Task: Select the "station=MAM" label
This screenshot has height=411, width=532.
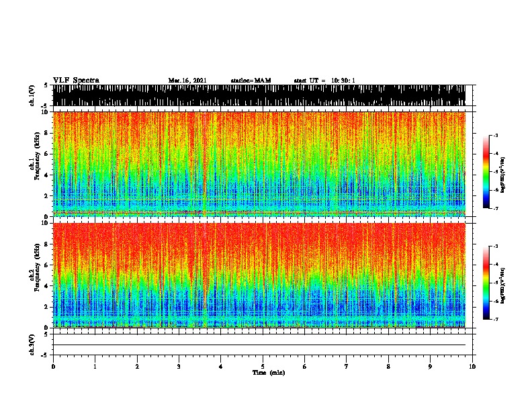Action: tap(251, 81)
